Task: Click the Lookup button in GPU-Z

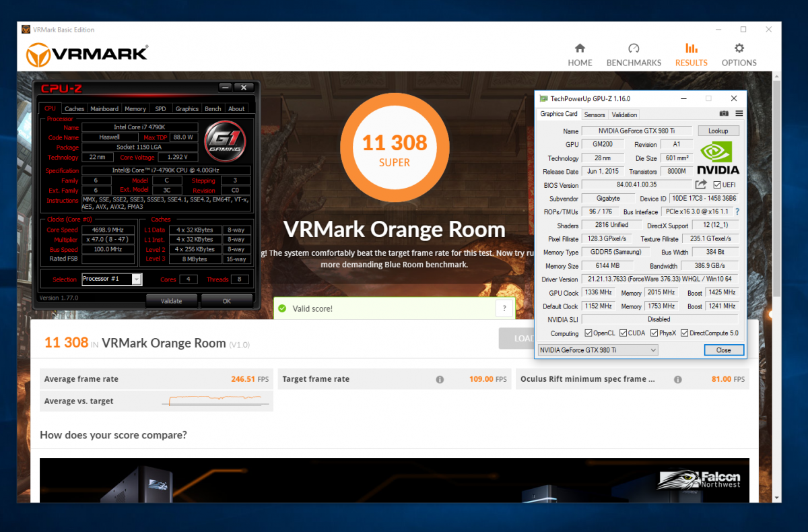Action: click(718, 131)
